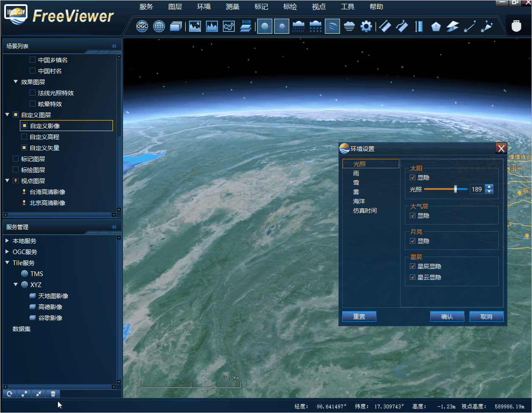Toggle the 中国村名 layer checkbox

(x=33, y=71)
